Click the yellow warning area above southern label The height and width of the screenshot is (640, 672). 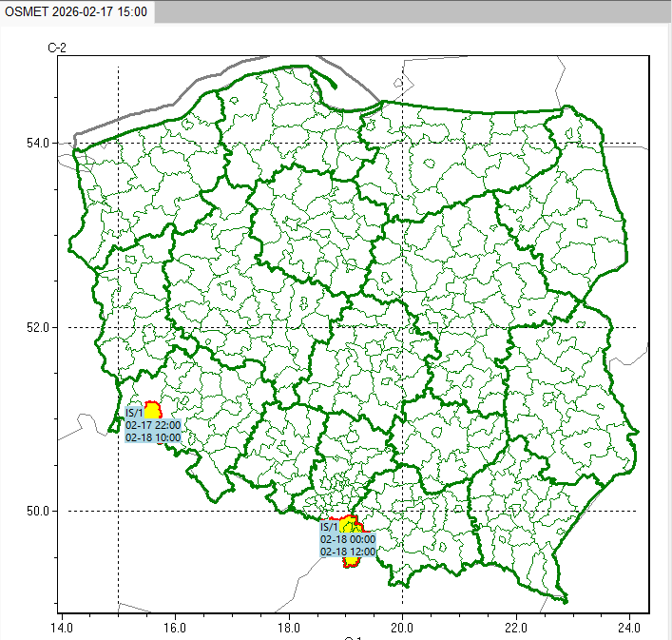[x=351, y=525]
